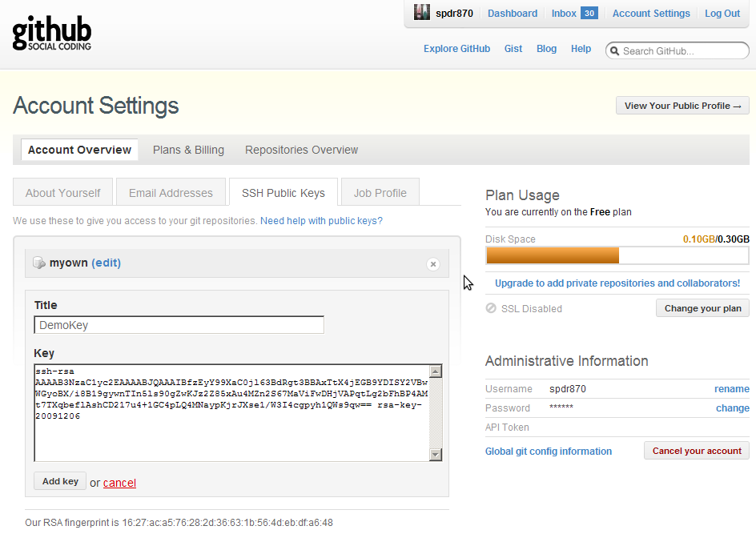
Task: Open the Job Profile tab
Action: tap(380, 193)
